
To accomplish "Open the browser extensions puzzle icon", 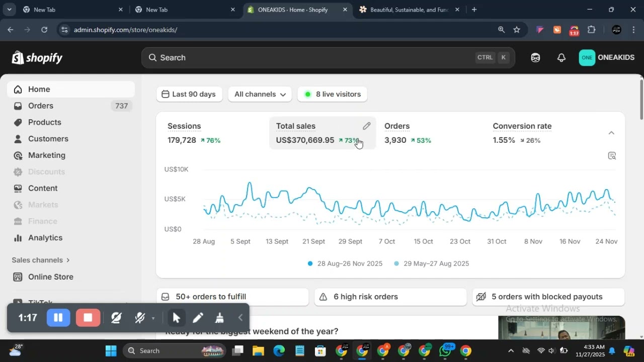I will [591, 30].
